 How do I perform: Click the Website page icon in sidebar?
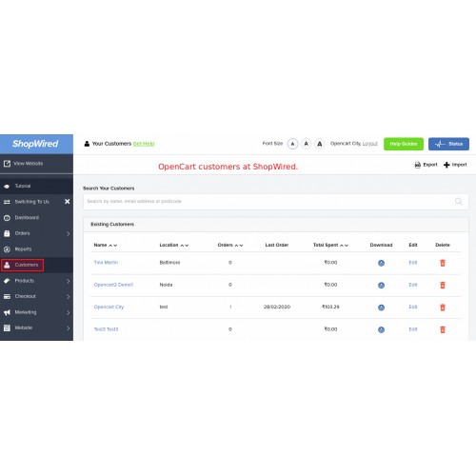click(x=7, y=328)
